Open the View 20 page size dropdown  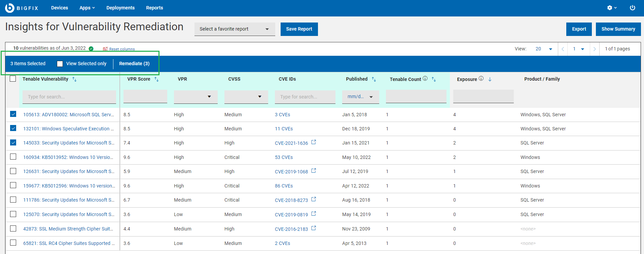click(x=544, y=49)
